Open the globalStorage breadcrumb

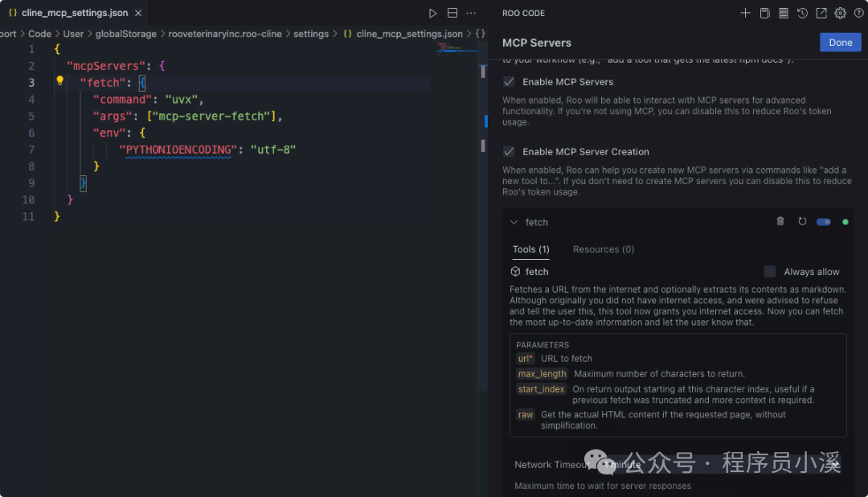[125, 34]
